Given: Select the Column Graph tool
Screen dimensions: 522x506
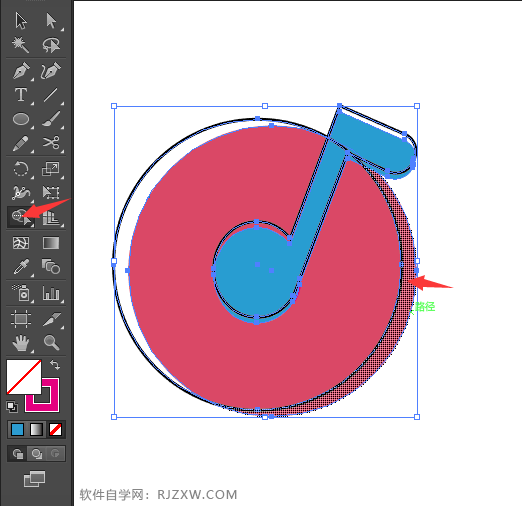Looking at the screenshot, I should [51, 293].
